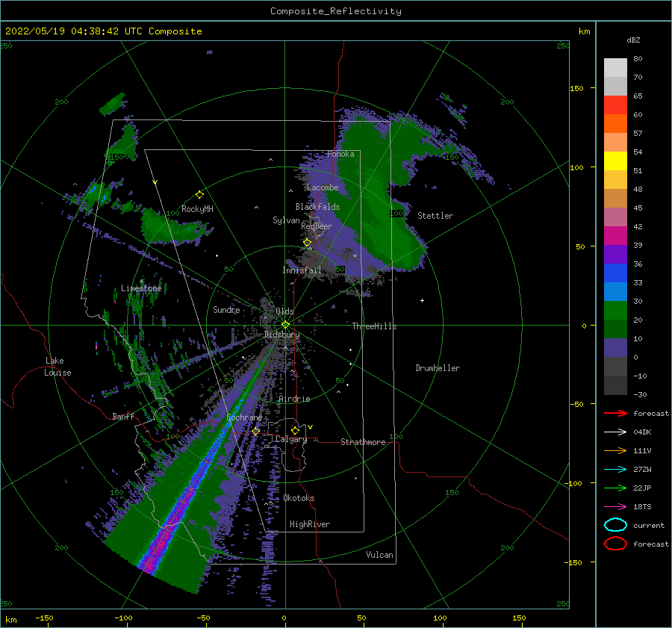672x628 pixels.
Task: Click the Blackfalds city label
Action: (x=317, y=207)
